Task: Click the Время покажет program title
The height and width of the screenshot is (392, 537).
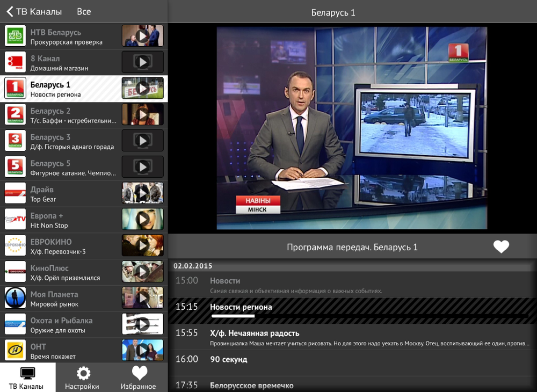Action: click(53, 357)
